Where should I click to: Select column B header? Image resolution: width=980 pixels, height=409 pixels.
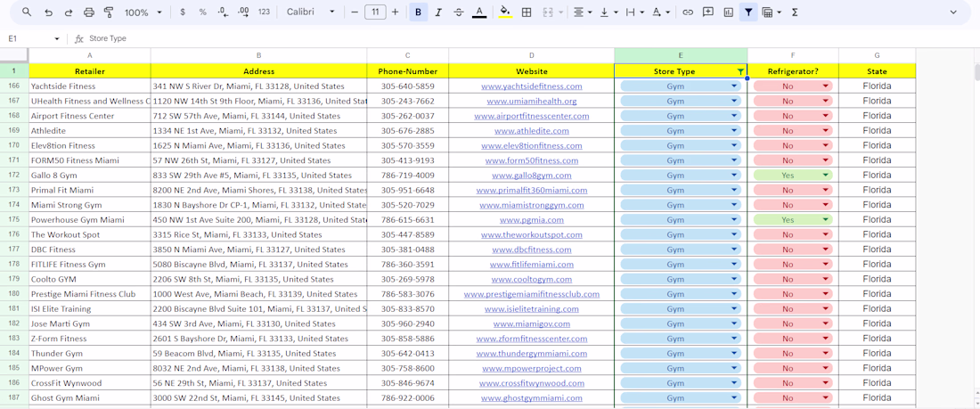tap(258, 55)
